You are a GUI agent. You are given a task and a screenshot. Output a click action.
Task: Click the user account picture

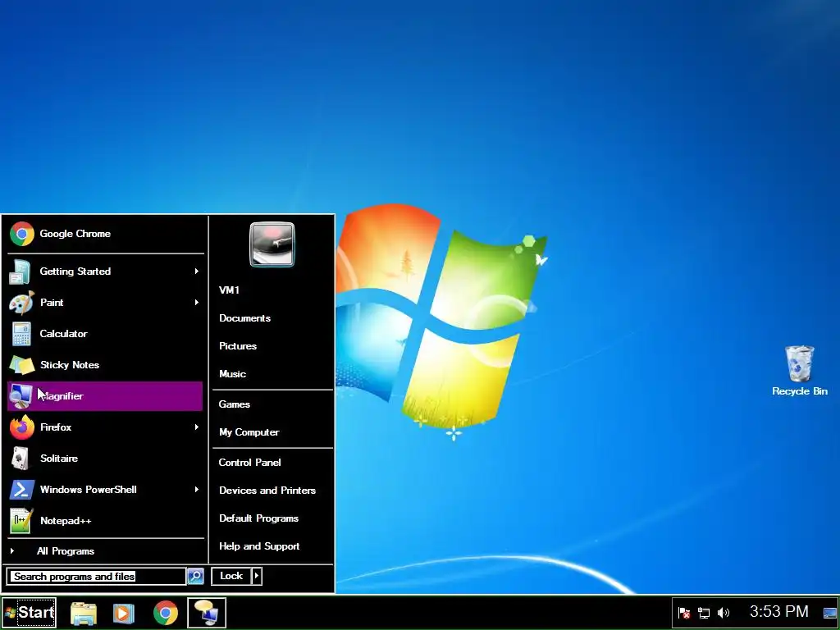click(272, 244)
